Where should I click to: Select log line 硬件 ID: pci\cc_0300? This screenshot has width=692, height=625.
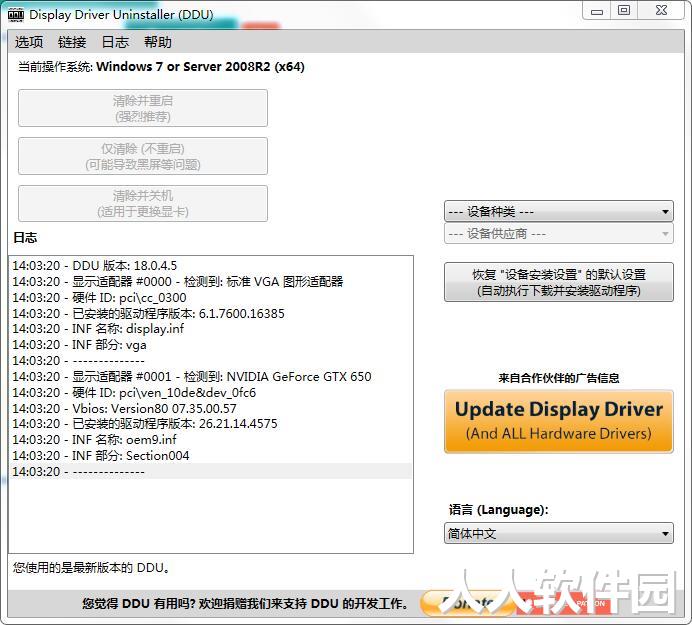210,297
